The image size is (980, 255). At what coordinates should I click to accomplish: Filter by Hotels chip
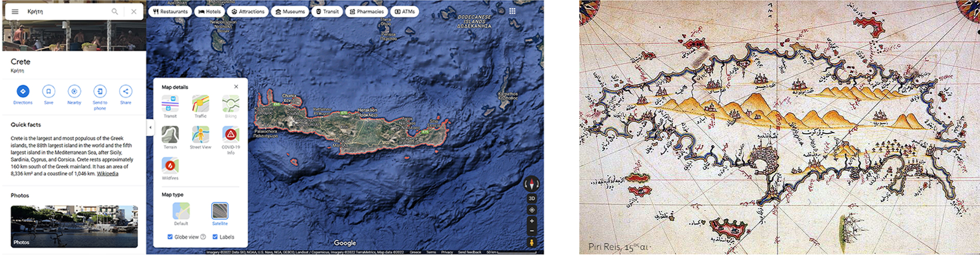click(209, 11)
